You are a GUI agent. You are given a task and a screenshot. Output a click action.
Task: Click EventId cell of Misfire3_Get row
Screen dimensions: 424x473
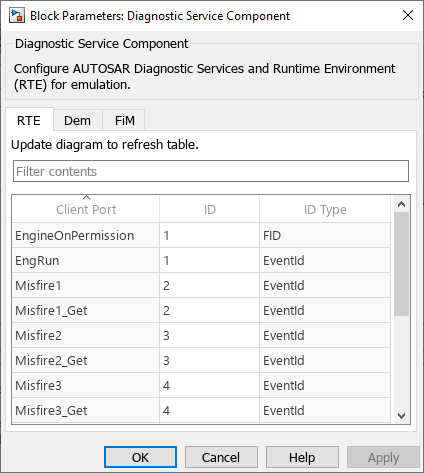tap(325, 411)
